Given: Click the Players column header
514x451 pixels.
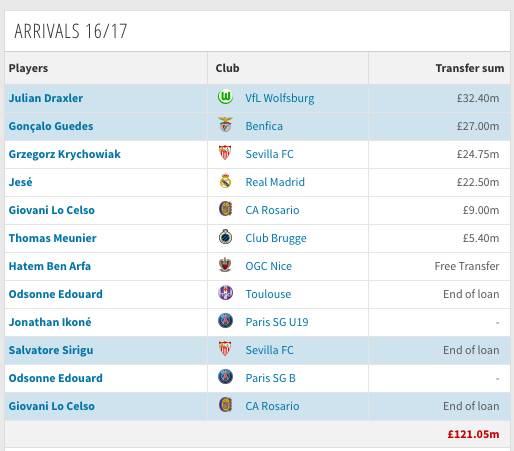Looking at the screenshot, I should (28, 68).
